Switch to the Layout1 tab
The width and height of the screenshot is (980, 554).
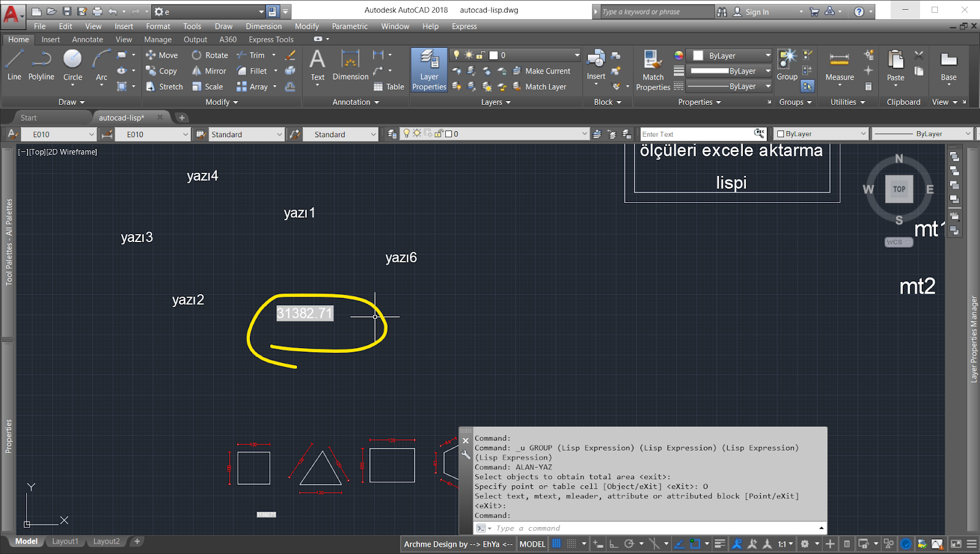coord(65,541)
